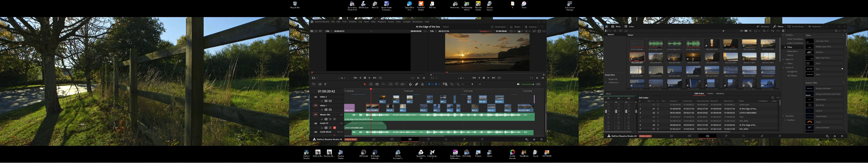Switch to the Tracks tab
Viewport: 868px width, 163px height.
tap(710, 94)
